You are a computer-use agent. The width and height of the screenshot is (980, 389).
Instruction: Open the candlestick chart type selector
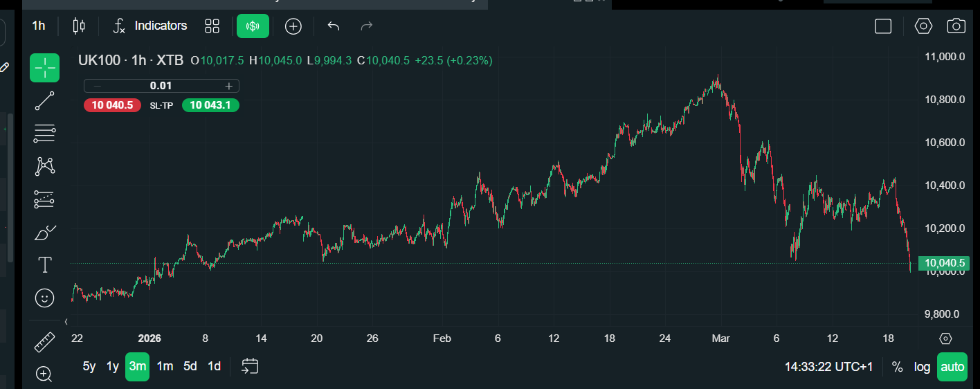click(79, 26)
